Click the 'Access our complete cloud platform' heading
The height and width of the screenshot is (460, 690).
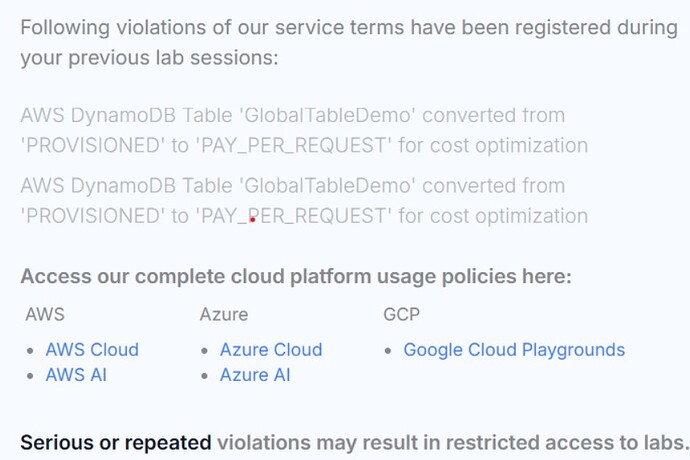click(x=296, y=277)
